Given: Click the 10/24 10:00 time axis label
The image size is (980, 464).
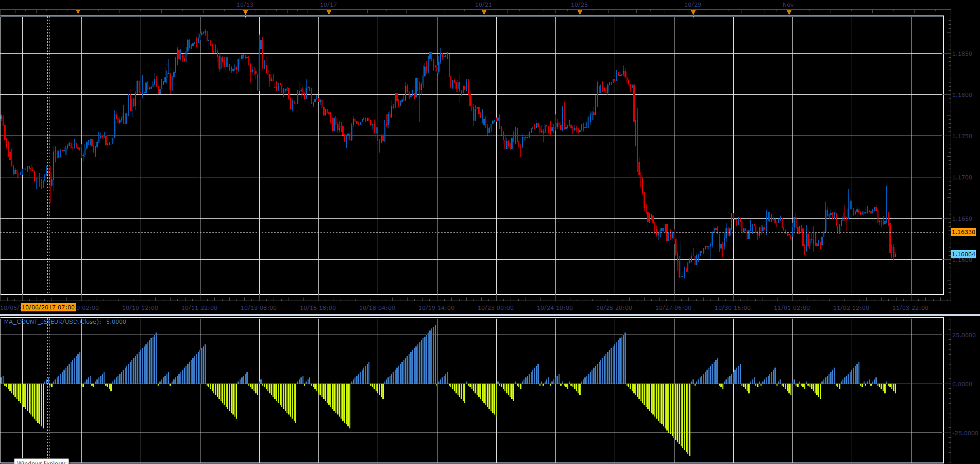Looking at the screenshot, I should (555, 308).
